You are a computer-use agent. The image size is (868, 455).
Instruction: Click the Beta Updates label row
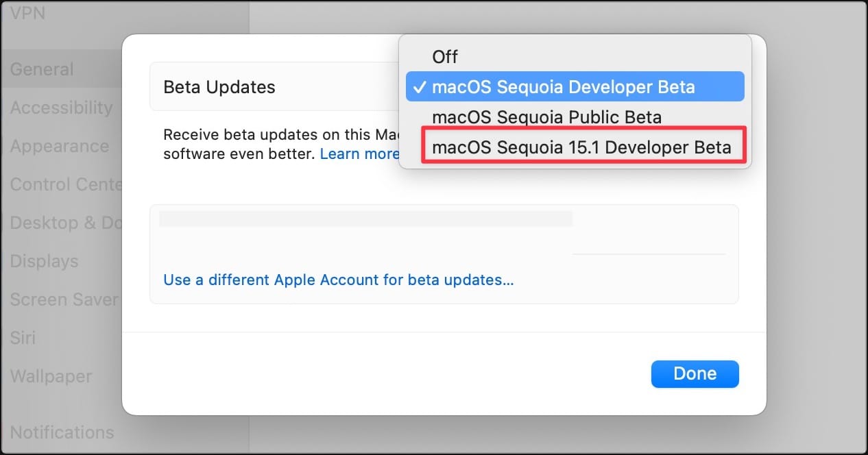pos(219,86)
